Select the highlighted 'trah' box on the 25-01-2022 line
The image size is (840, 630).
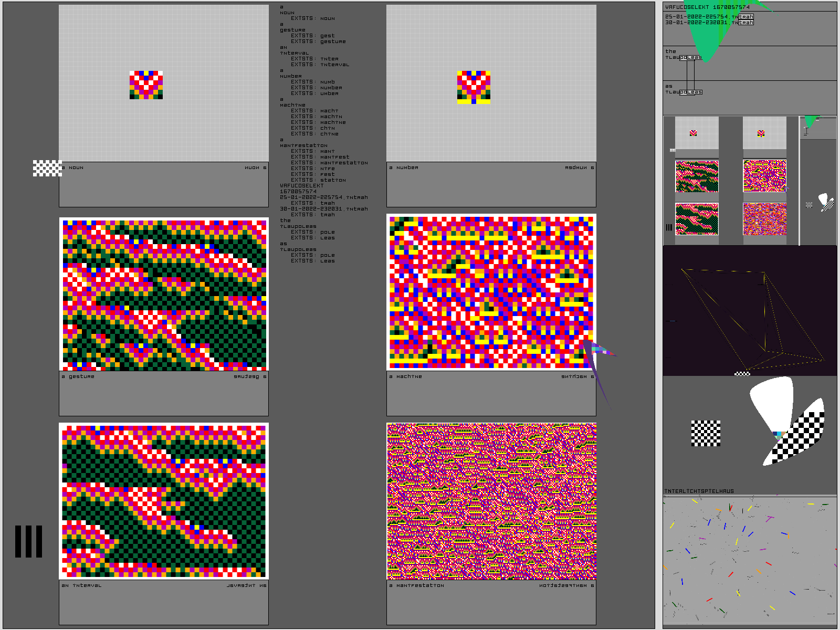pyautogui.click(x=746, y=17)
